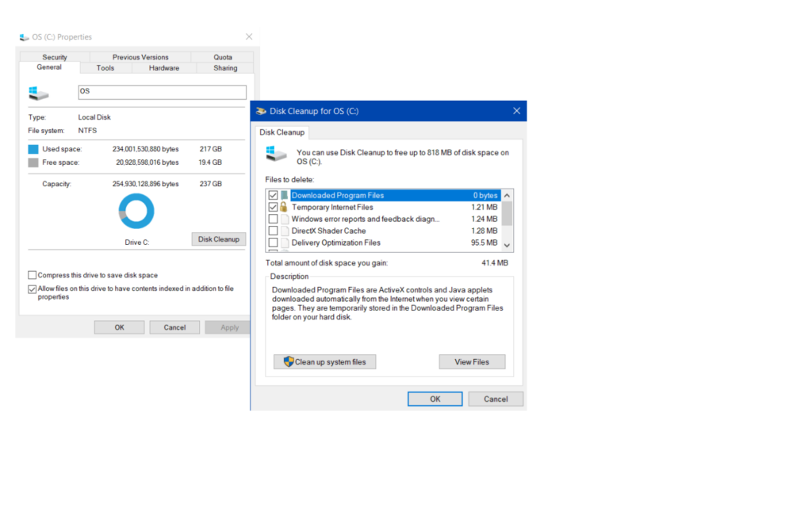Enable Compress this drive to save disk space
The height and width of the screenshot is (531, 812).
[x=32, y=275]
